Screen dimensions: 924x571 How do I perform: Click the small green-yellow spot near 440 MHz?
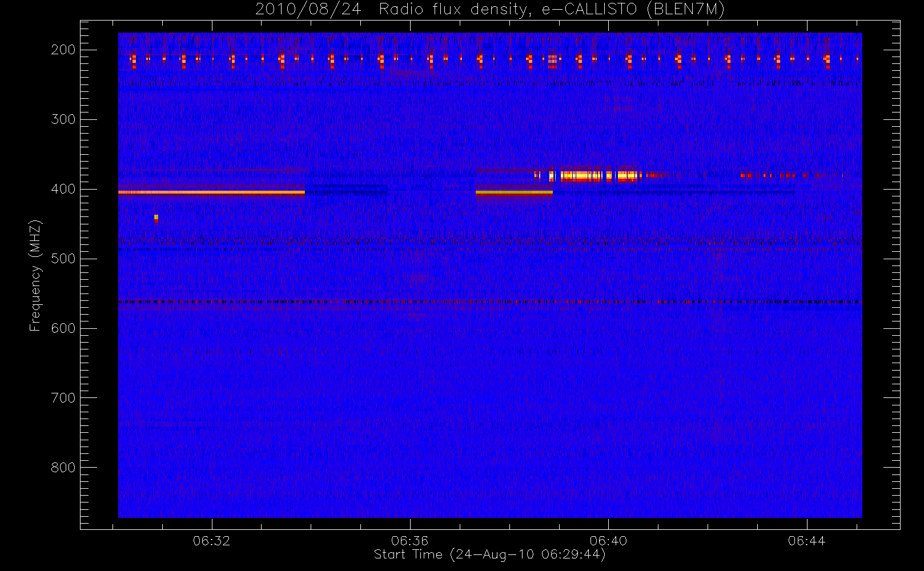click(x=156, y=218)
